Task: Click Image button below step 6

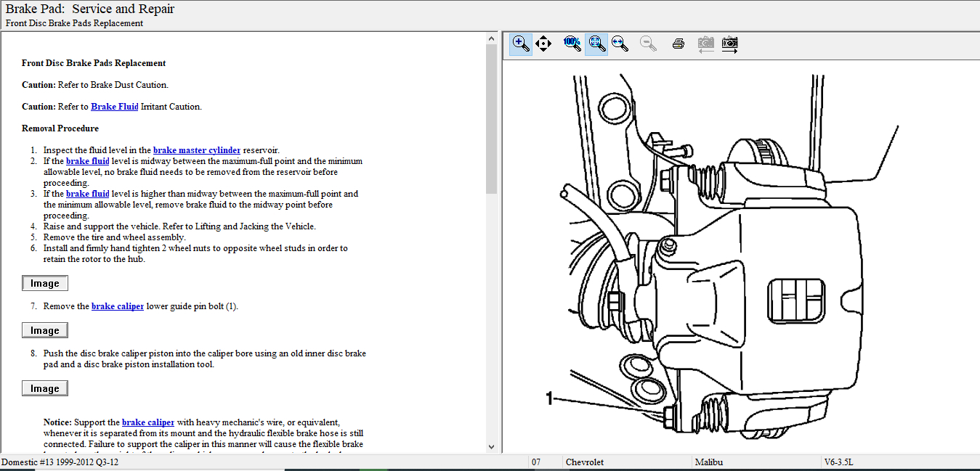Action: [45, 283]
